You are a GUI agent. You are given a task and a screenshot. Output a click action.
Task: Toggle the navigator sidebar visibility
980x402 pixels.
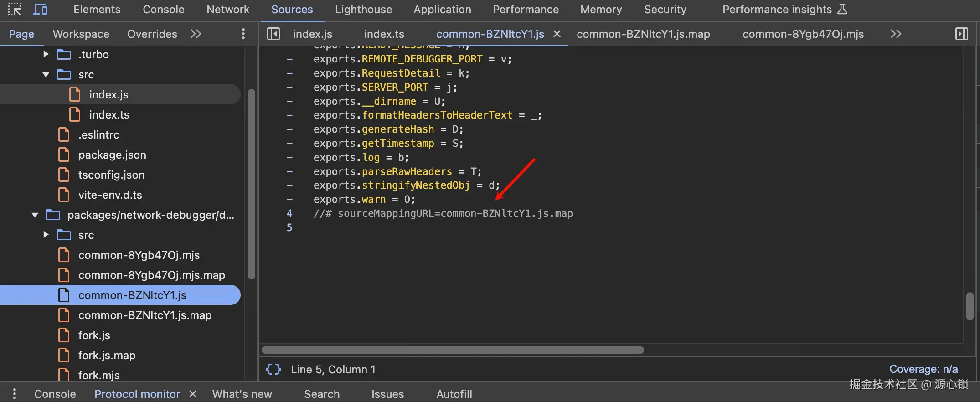[x=273, y=34]
